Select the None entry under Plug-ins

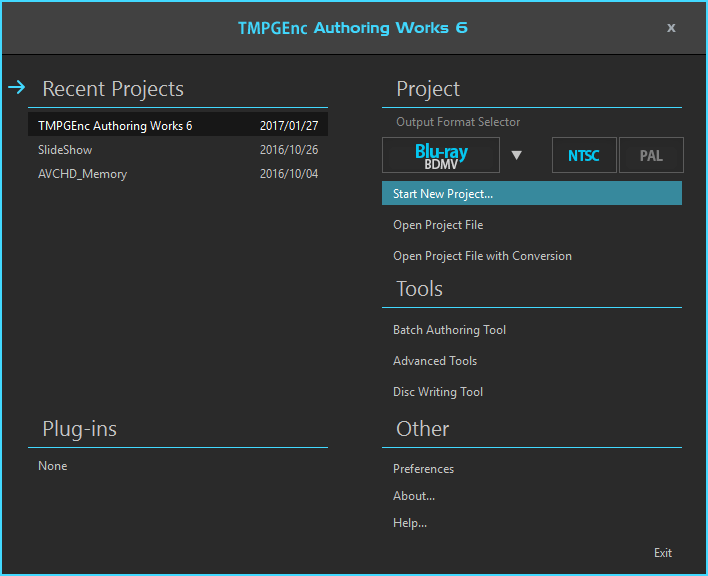click(53, 466)
